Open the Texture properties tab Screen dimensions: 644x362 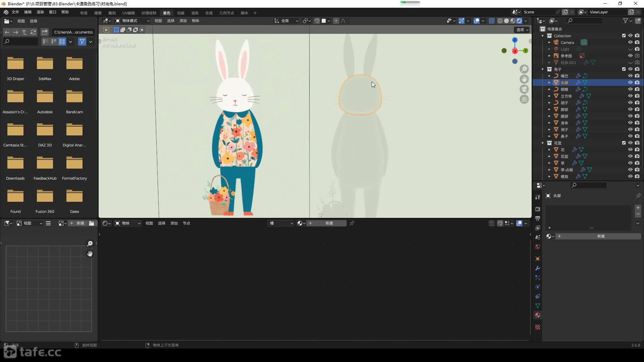point(538,327)
